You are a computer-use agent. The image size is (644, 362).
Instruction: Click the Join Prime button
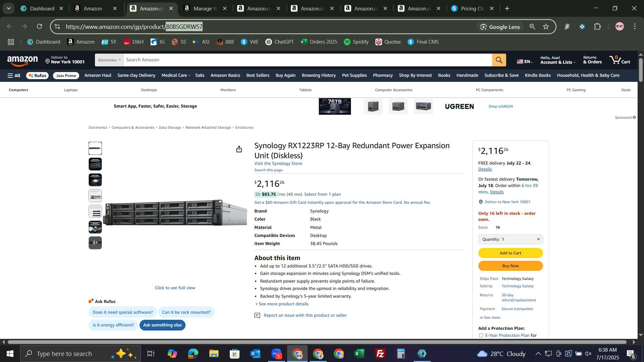(66, 76)
